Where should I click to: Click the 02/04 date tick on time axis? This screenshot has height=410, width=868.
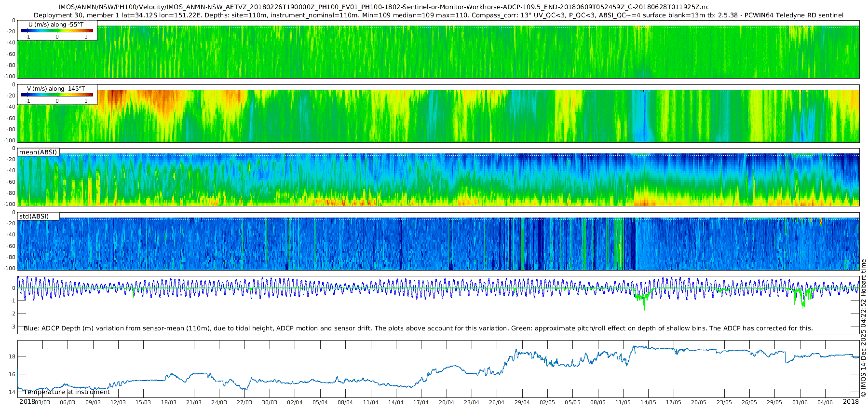tap(295, 402)
